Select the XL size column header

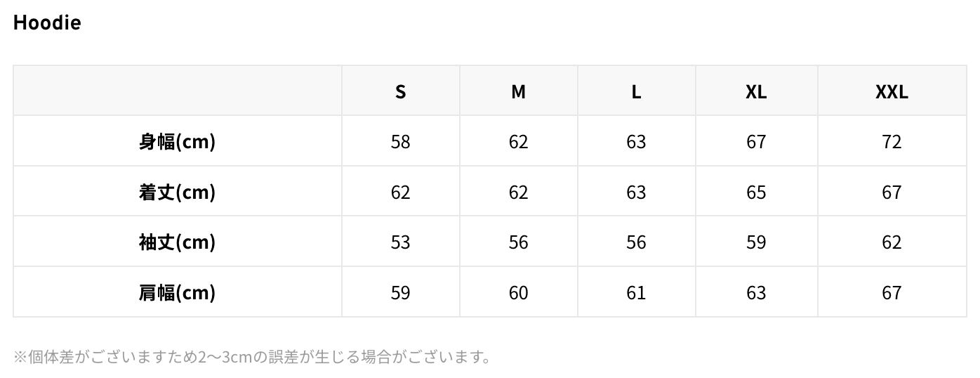(x=756, y=91)
